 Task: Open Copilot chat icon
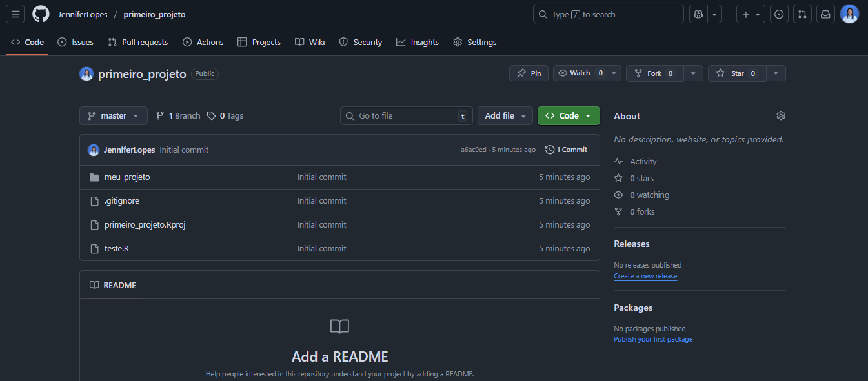698,14
